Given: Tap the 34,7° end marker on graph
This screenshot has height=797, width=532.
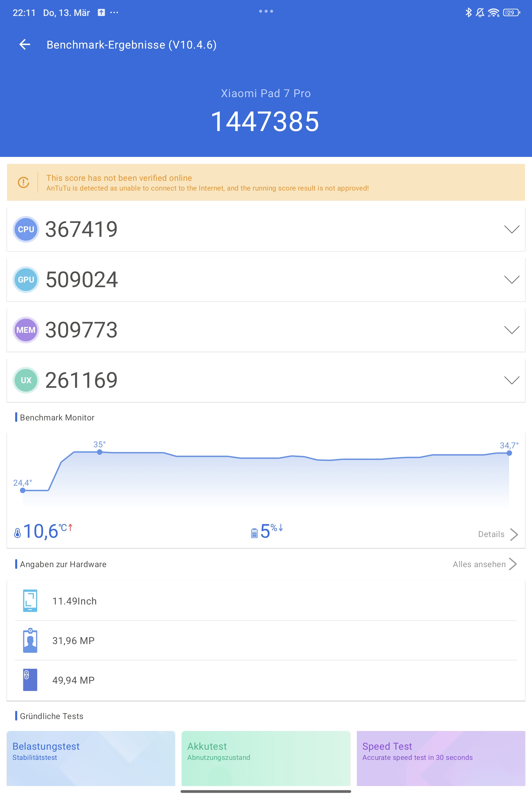Looking at the screenshot, I should point(509,453).
